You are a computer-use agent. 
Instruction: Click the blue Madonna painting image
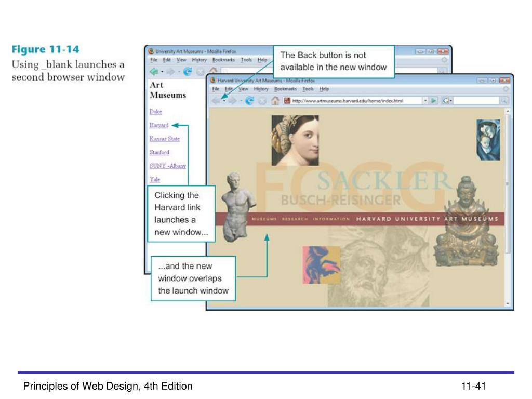point(488,140)
